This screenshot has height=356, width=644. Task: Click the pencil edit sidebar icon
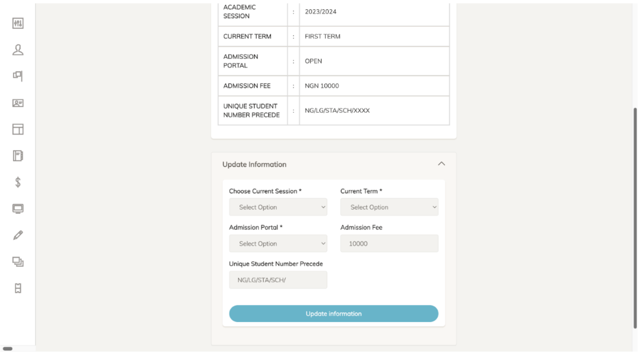pos(18,235)
